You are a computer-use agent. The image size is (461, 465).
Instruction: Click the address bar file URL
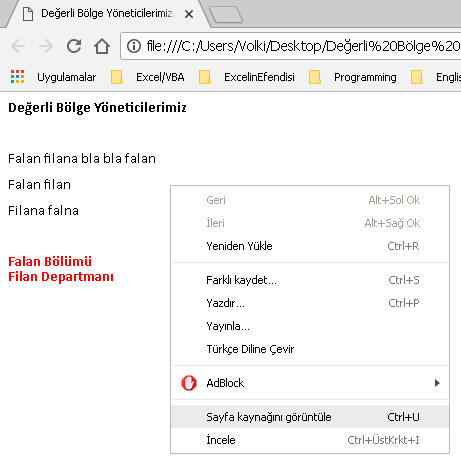click(x=303, y=46)
